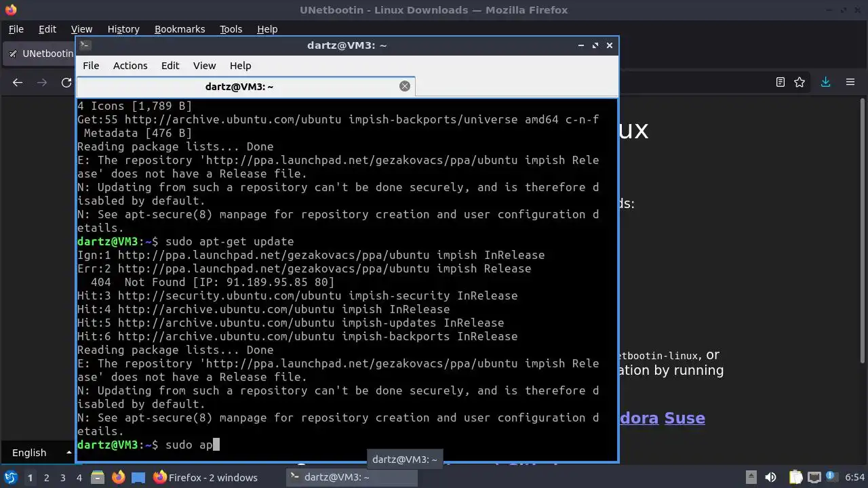Launch Firefox from the quick launch icon
Image resolution: width=868 pixels, height=488 pixels.
[x=118, y=477]
